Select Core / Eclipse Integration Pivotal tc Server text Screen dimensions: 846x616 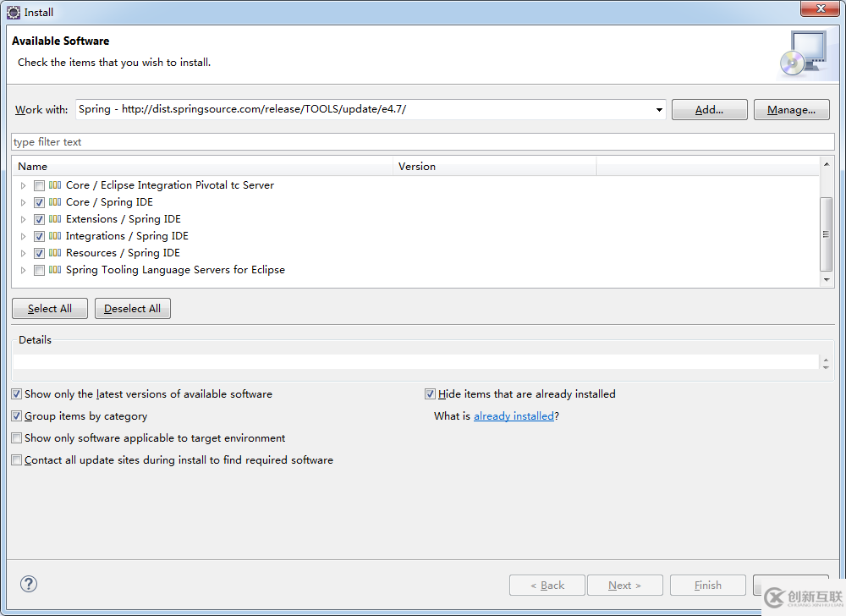point(170,185)
